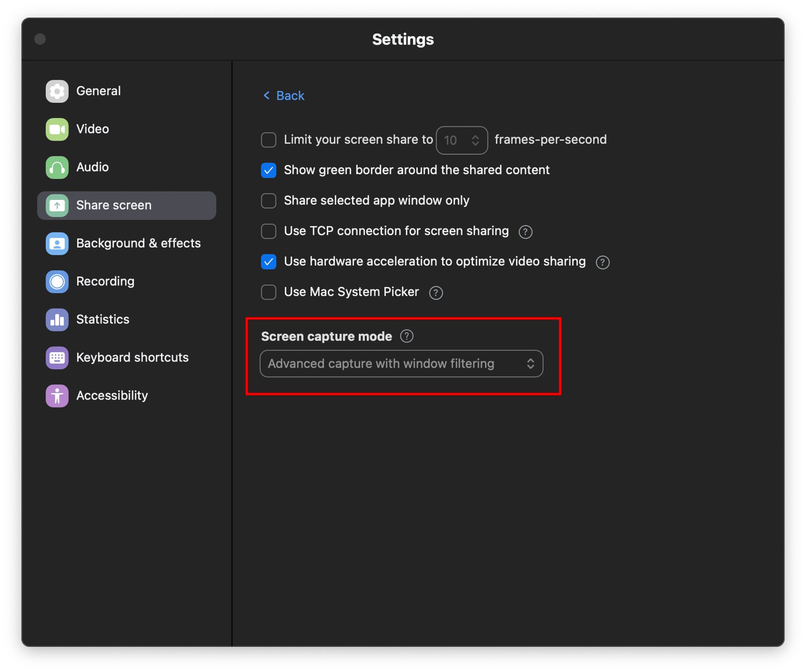The width and height of the screenshot is (806, 672).
Task: Enable Share selected app window only
Action: [269, 201]
